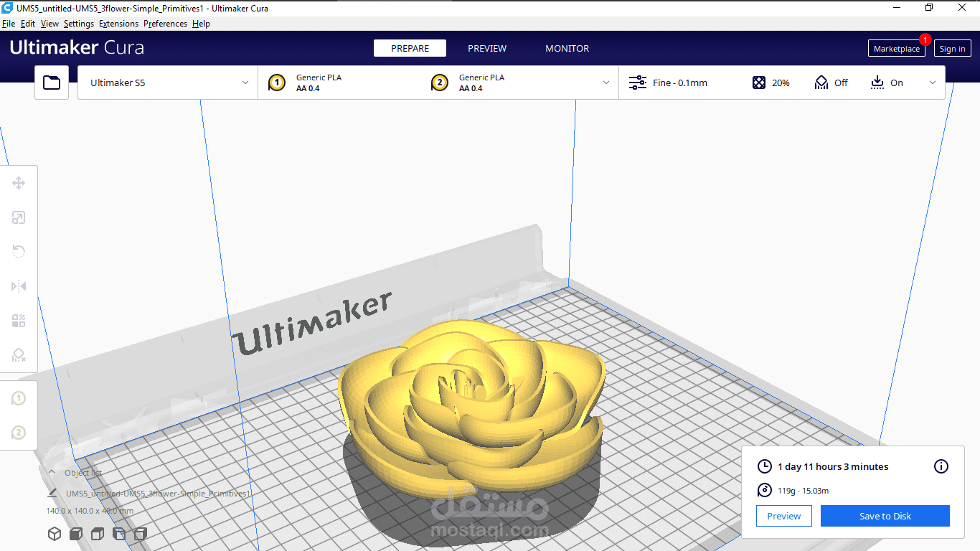Click the adhesion On icon

[x=877, y=83]
